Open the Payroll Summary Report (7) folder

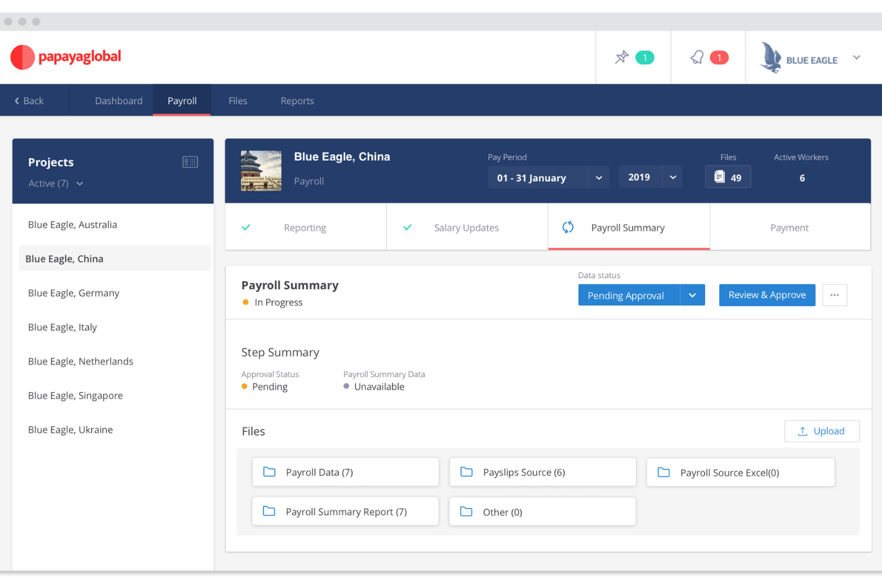point(346,511)
